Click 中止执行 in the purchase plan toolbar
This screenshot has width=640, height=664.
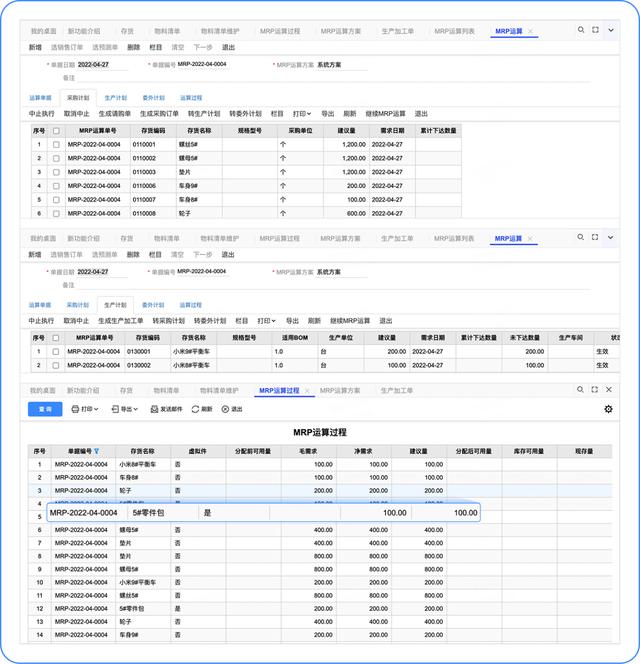pos(42,113)
